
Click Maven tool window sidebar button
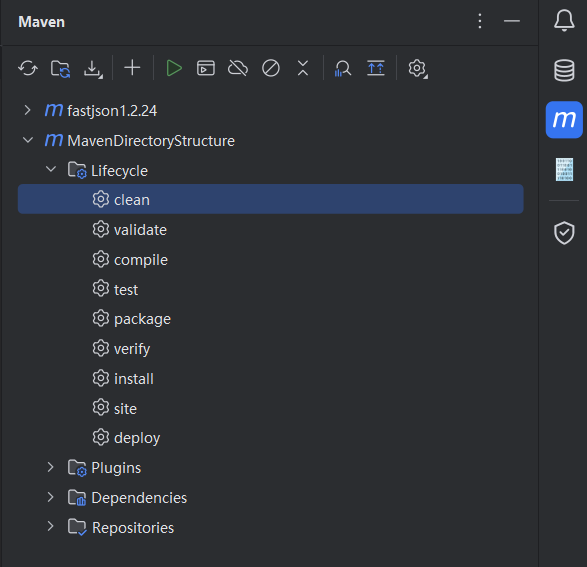click(564, 120)
